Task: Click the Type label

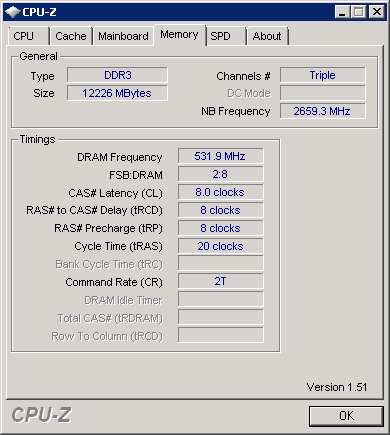Action: pyautogui.click(x=42, y=76)
